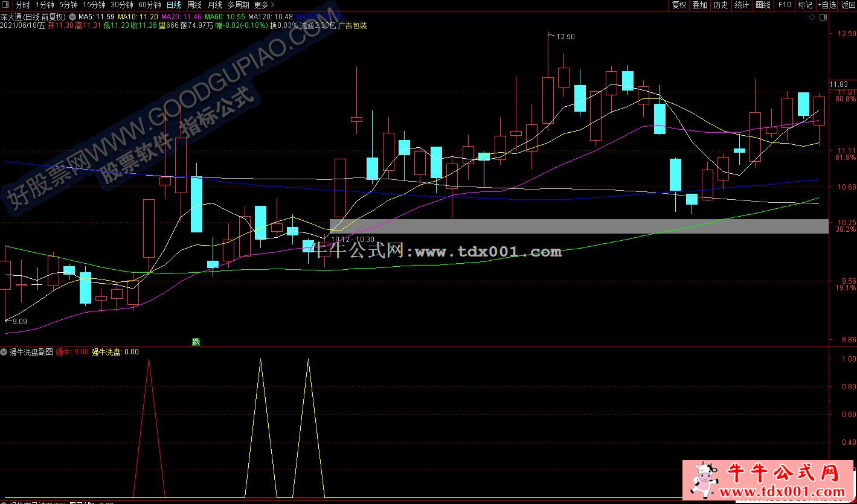Select the 月线 monthly tab
This screenshot has width=857, height=504.
pyautogui.click(x=214, y=5)
